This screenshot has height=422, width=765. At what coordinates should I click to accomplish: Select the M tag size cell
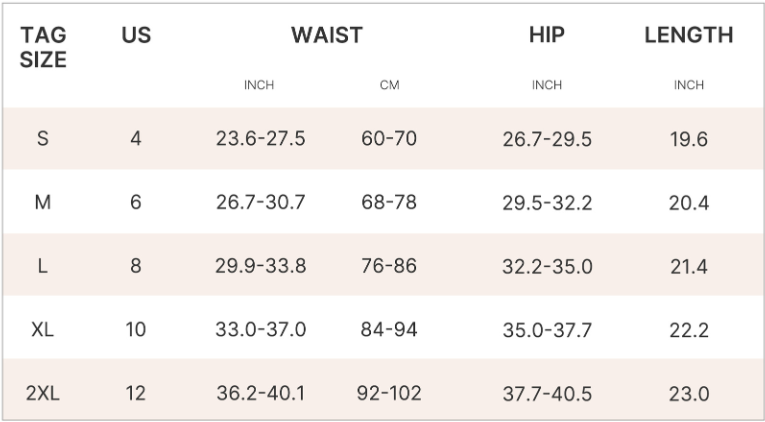pyautogui.click(x=42, y=202)
